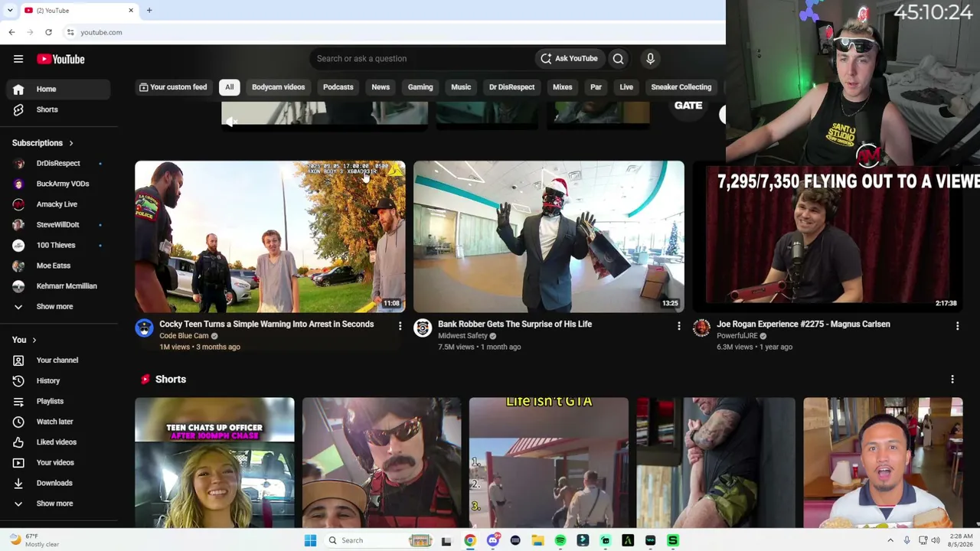This screenshot has width=980, height=551.
Task: Open Spotify from the taskbar
Action: click(x=560, y=540)
